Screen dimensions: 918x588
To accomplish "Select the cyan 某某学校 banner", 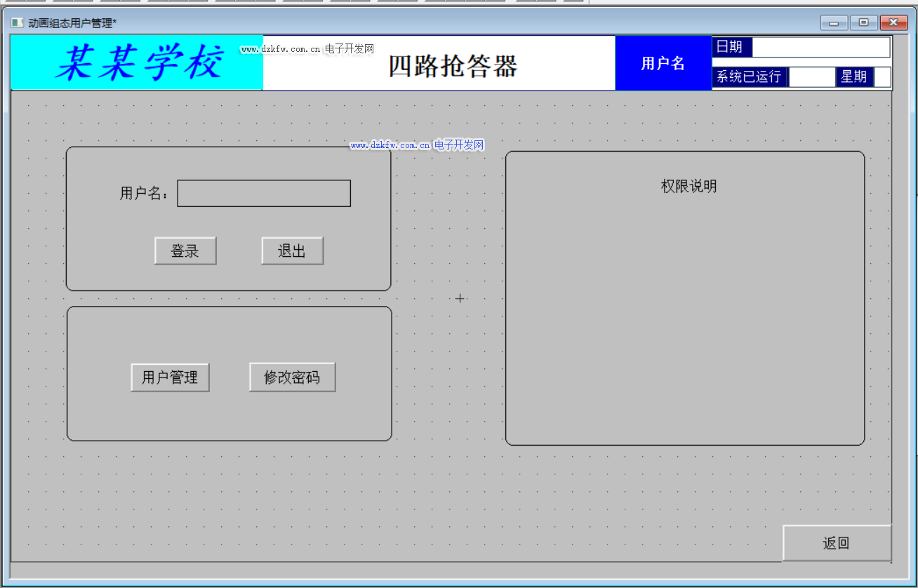I will [138, 63].
